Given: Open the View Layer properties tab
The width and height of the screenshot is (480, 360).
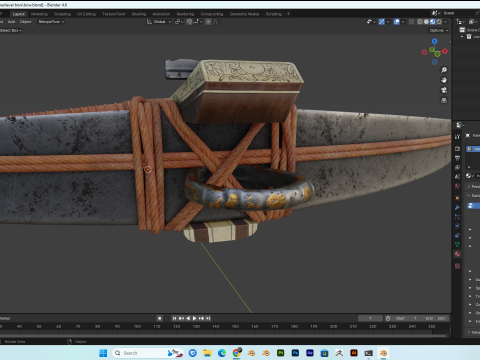Looking at the screenshot, I should pyautogui.click(x=457, y=167).
